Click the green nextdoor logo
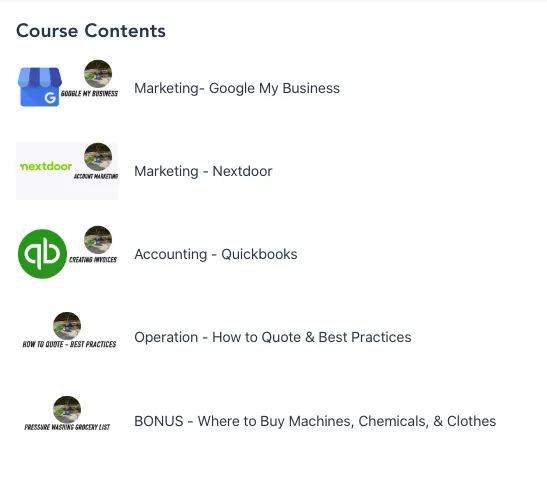The width and height of the screenshot is (547, 477). point(46,166)
